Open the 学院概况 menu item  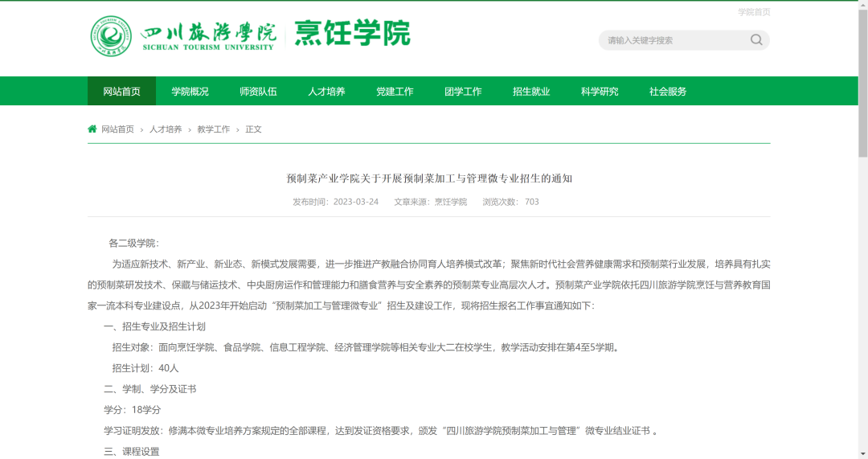point(190,92)
